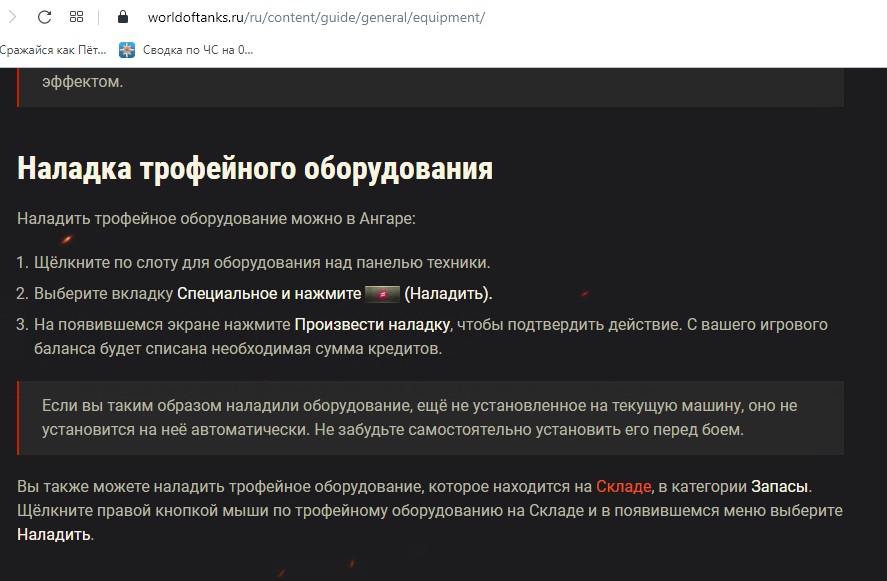Focus the worldoftanks.ru address bar
Image resolution: width=887 pixels, height=581 pixels.
pos(316,18)
